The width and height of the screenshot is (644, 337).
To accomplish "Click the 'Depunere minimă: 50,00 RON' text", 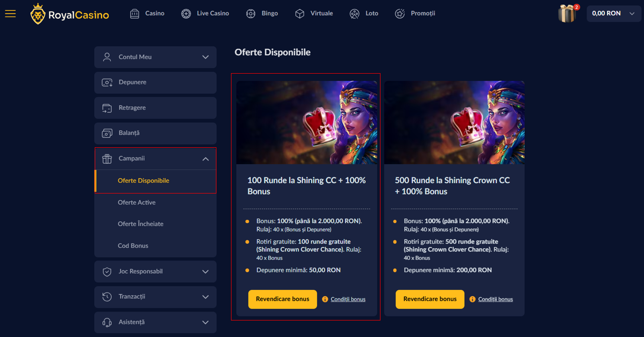I will coord(298,270).
